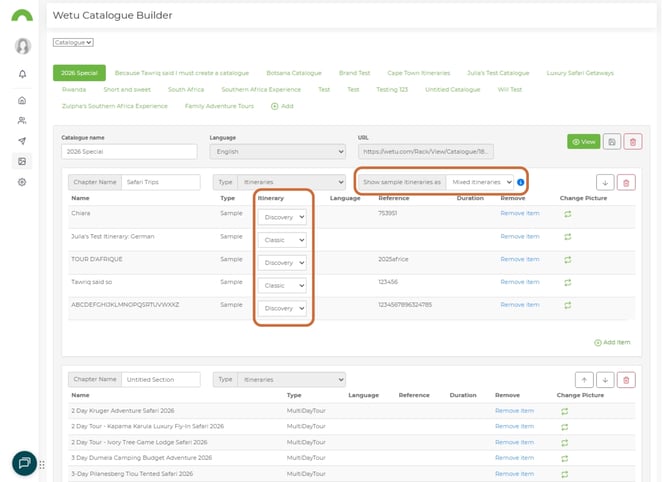Switch to Zulpha's Southern Africa Experience tab
The height and width of the screenshot is (482, 670).
click(x=115, y=106)
